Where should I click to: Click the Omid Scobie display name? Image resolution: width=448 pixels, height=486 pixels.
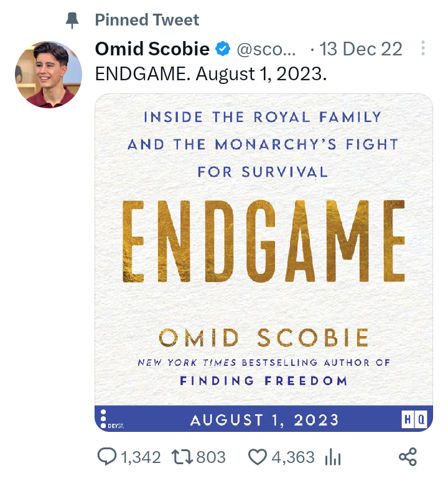point(152,49)
